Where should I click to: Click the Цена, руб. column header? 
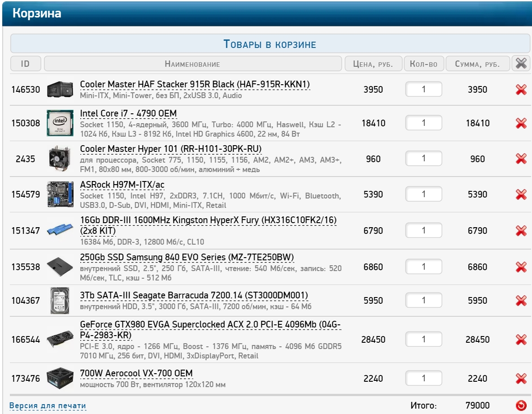373,64
